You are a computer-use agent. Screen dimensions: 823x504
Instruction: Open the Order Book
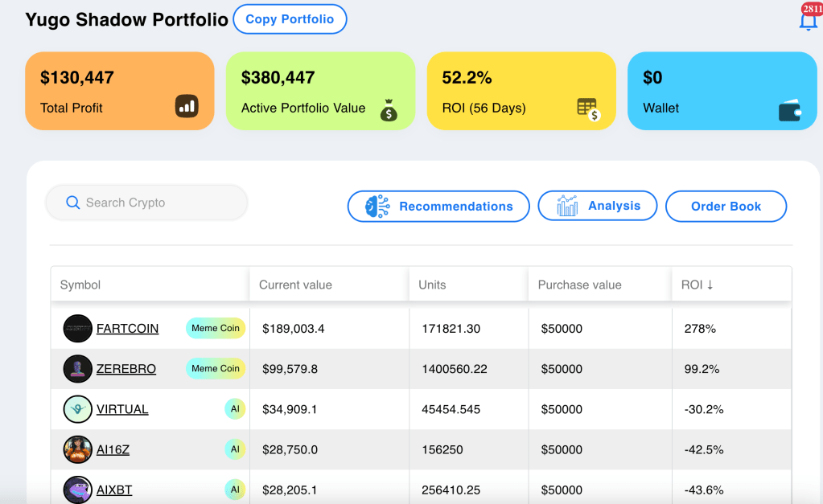coord(726,206)
